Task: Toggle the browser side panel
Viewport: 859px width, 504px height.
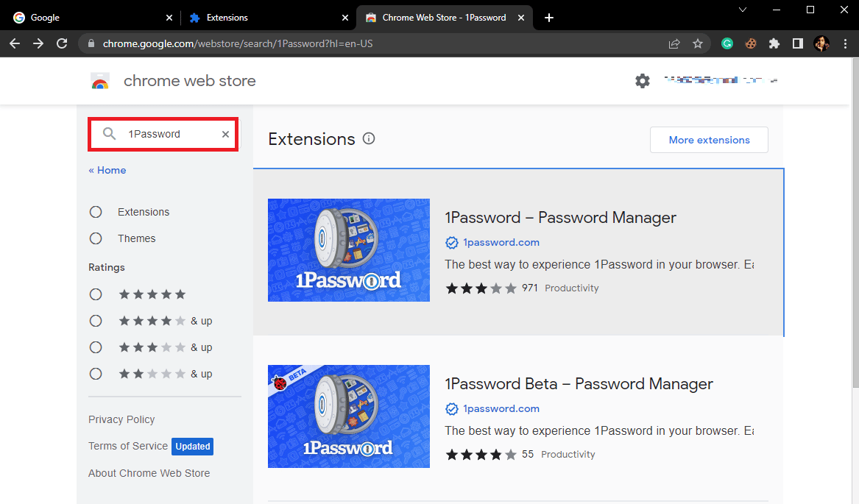Action: [798, 44]
